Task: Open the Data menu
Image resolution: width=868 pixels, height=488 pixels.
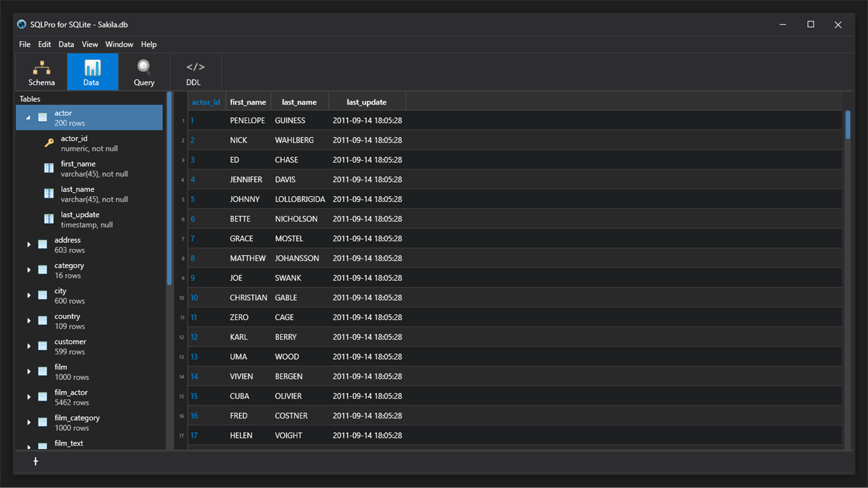Action: [x=66, y=44]
